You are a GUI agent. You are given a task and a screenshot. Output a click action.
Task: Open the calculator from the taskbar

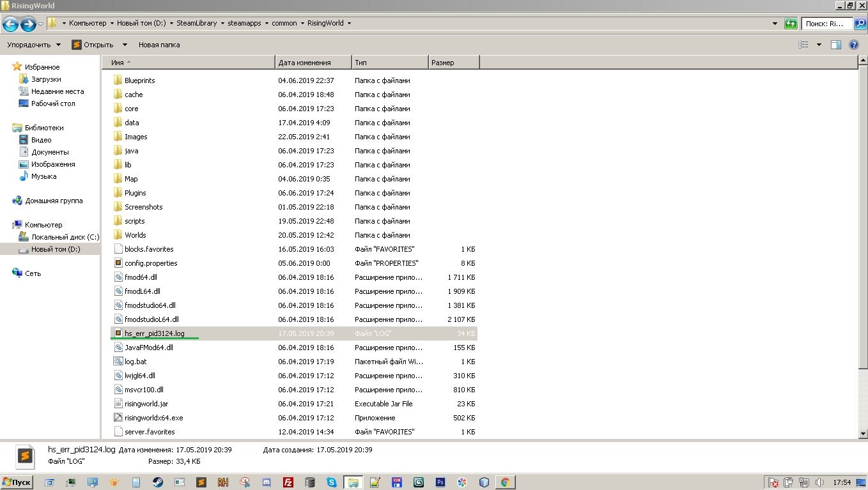click(x=136, y=482)
